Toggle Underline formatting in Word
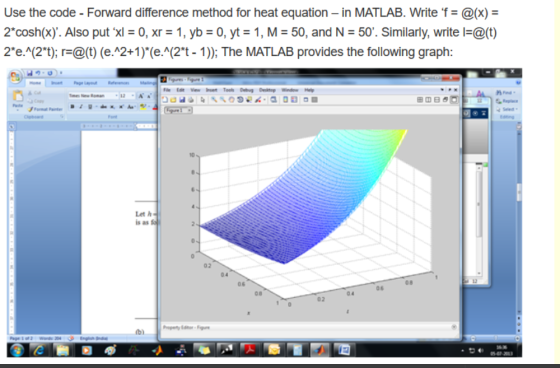560x368 pixels. pos(90,106)
